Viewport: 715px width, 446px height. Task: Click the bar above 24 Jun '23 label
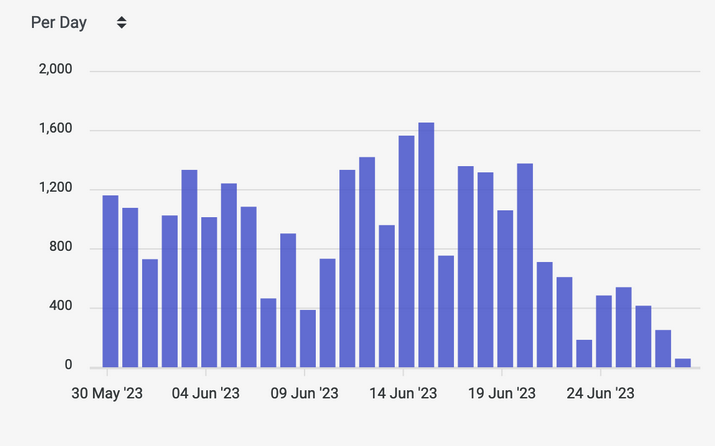(604, 331)
